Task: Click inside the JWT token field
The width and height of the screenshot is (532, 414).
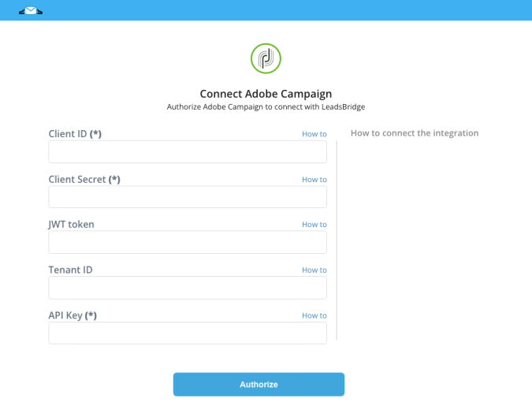Action: click(x=188, y=242)
